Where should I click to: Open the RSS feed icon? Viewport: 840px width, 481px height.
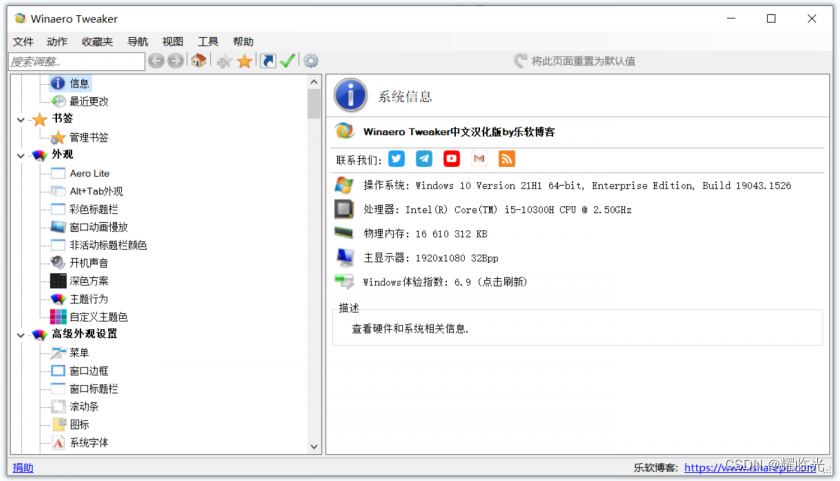[507, 159]
